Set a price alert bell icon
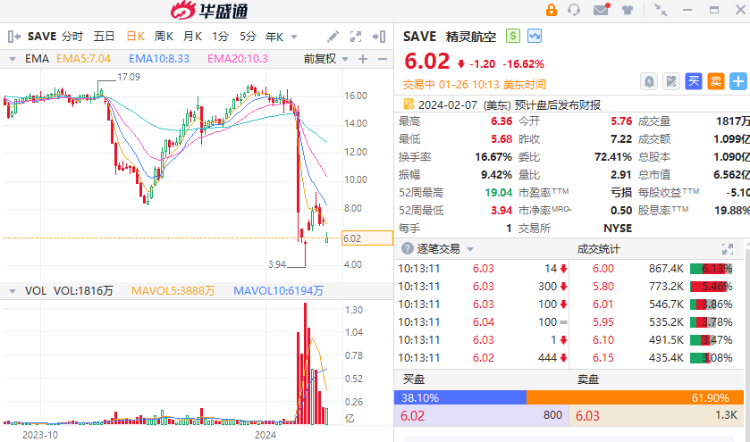The width and height of the screenshot is (750, 442). pos(649,81)
